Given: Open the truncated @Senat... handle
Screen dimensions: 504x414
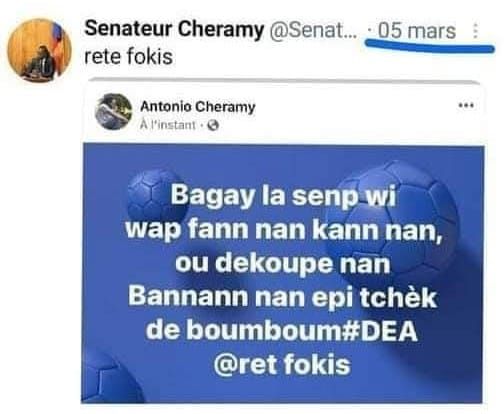Looking at the screenshot, I should (313, 31).
